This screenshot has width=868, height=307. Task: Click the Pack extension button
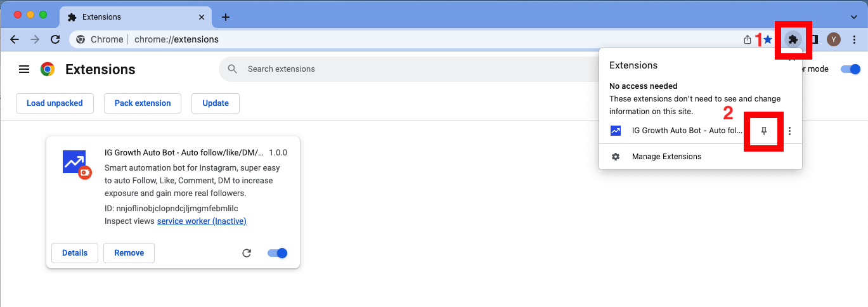(143, 103)
